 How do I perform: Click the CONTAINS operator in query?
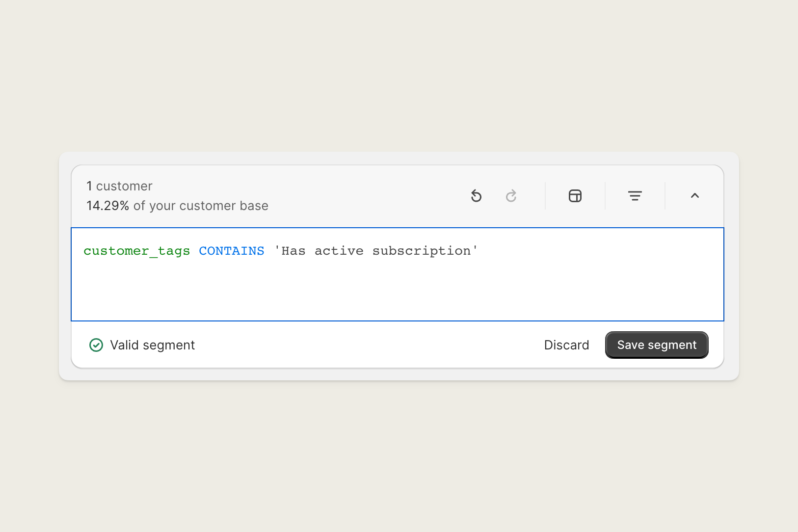click(x=232, y=251)
